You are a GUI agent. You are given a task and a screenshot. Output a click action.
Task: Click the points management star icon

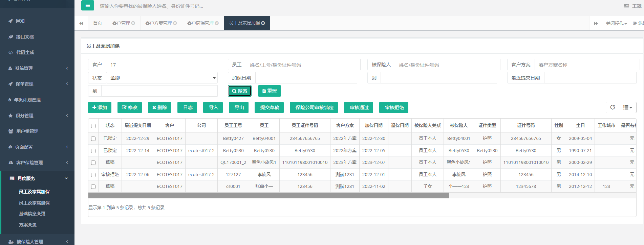coord(10,116)
